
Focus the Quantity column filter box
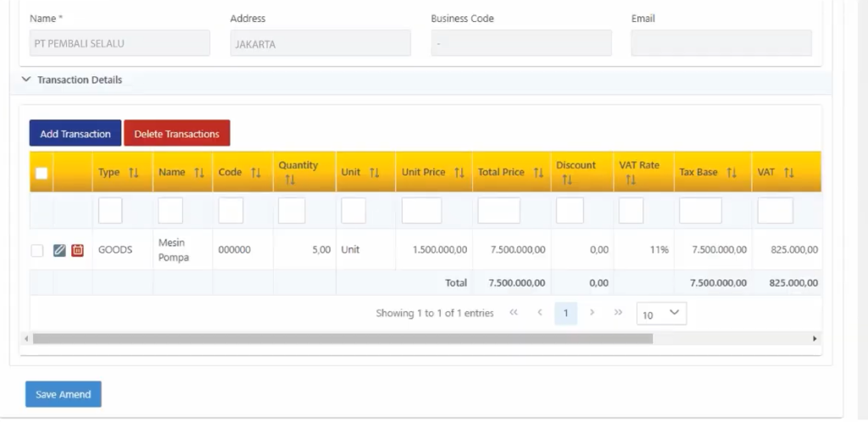291,210
